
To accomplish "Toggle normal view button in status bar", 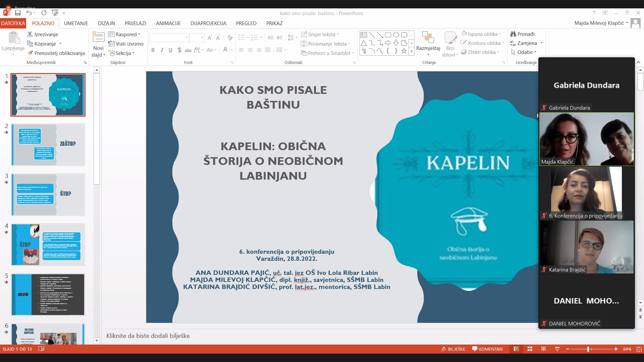I will 516,349.
